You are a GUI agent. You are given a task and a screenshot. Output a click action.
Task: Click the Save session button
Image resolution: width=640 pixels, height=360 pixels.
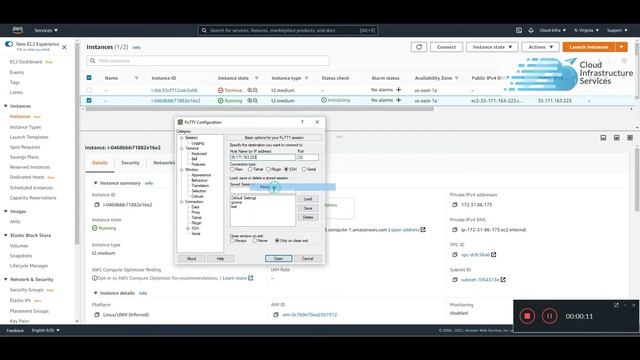pos(308,208)
